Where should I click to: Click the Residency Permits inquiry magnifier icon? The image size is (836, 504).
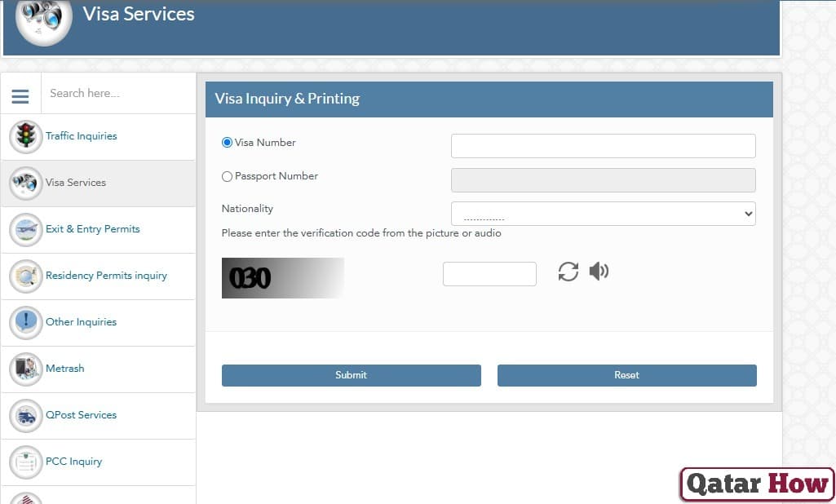pyautogui.click(x=25, y=276)
